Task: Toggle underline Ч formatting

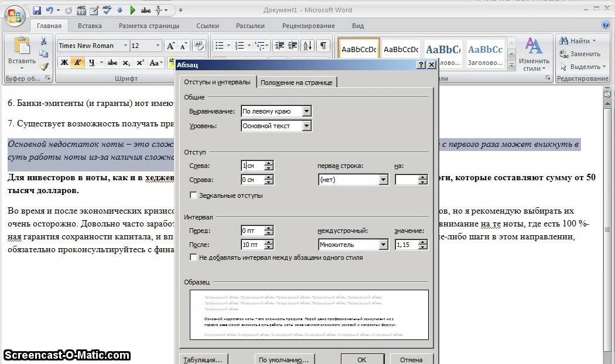Action: click(91, 63)
